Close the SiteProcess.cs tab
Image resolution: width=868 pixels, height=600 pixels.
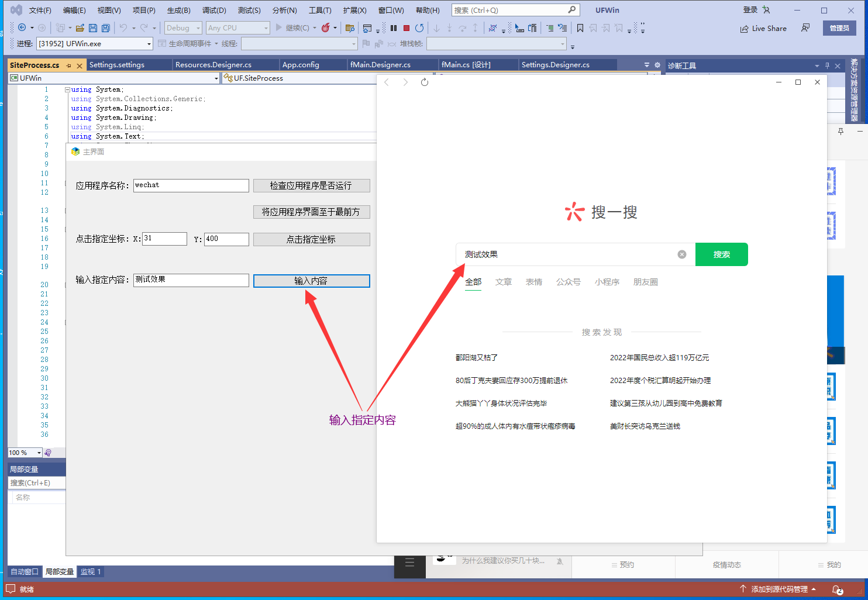80,65
